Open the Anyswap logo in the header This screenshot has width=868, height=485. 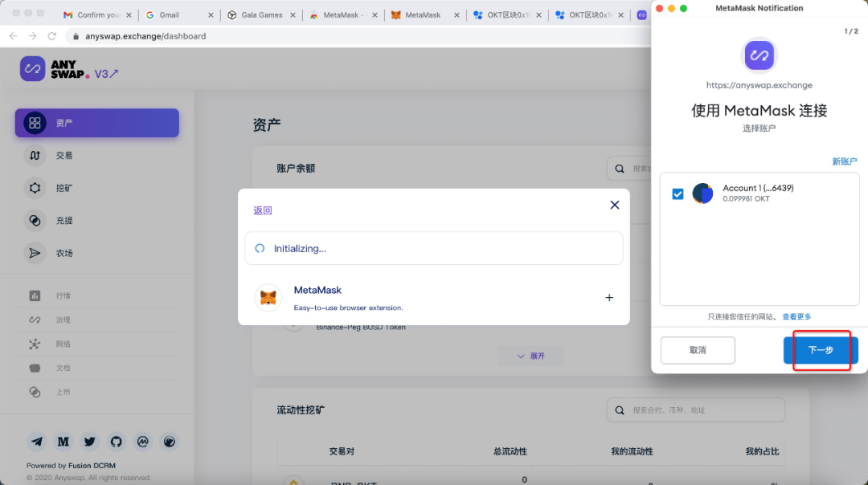coord(55,69)
